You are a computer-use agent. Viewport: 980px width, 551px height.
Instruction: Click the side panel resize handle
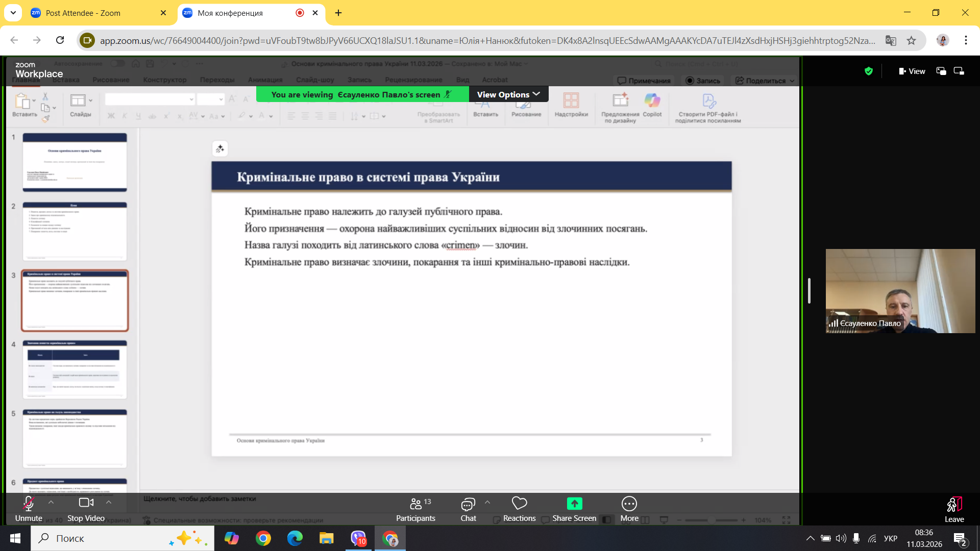tap(809, 291)
